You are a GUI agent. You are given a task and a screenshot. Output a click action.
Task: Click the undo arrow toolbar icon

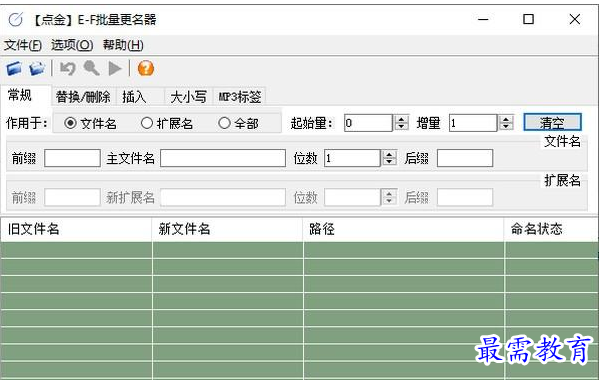(68, 69)
